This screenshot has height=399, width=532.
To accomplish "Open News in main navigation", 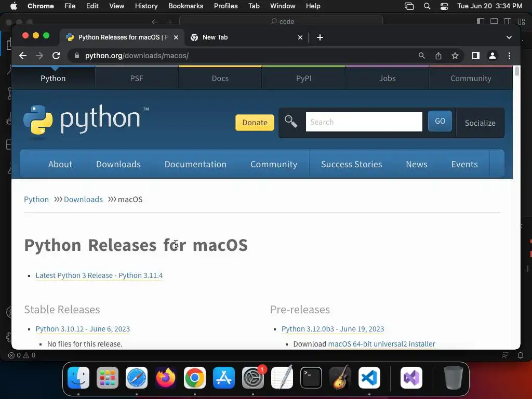I will (x=417, y=164).
